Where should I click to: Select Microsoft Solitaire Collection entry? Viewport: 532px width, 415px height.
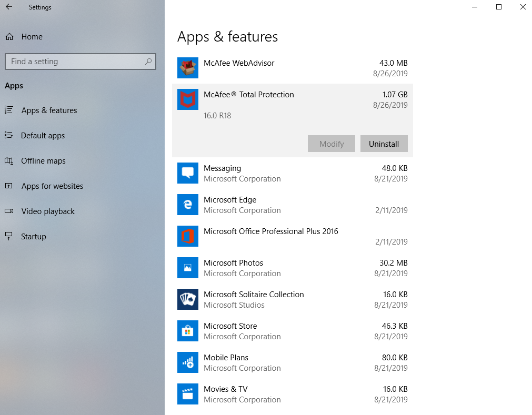click(x=293, y=299)
